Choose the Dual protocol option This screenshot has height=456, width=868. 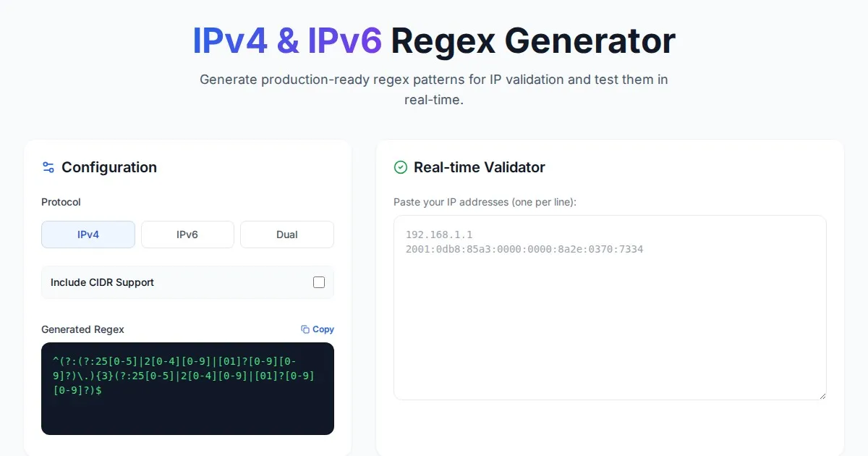point(287,235)
